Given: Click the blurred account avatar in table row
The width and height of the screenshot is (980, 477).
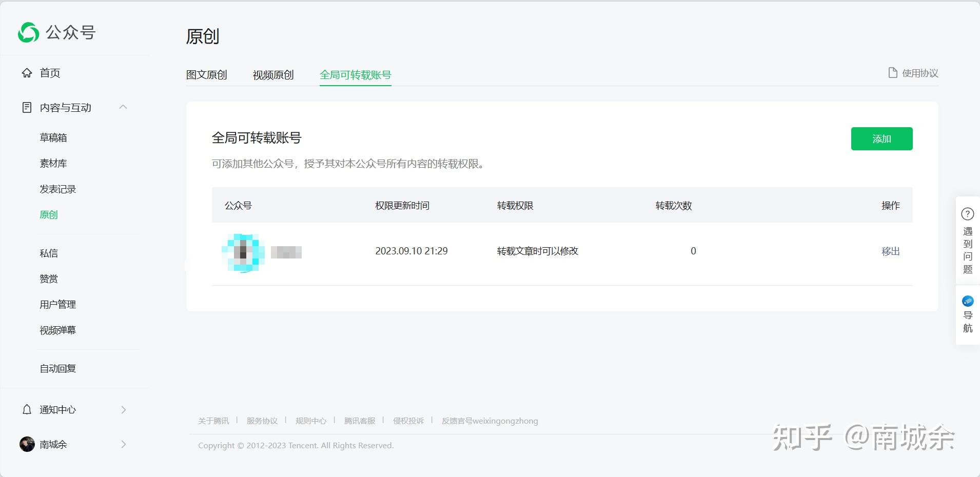Looking at the screenshot, I should pyautogui.click(x=243, y=252).
